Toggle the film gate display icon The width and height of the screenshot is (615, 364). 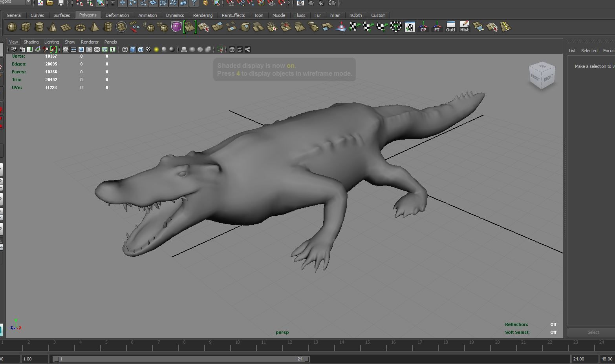pyautogui.click(x=73, y=49)
